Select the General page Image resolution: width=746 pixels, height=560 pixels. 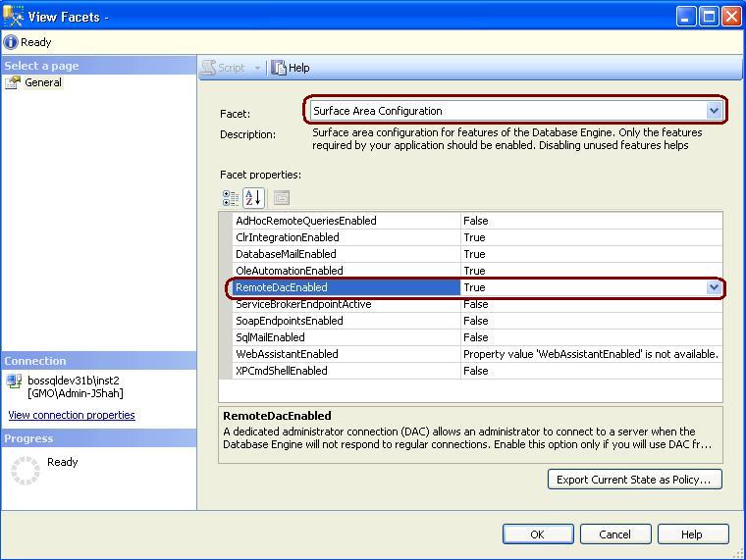point(43,82)
